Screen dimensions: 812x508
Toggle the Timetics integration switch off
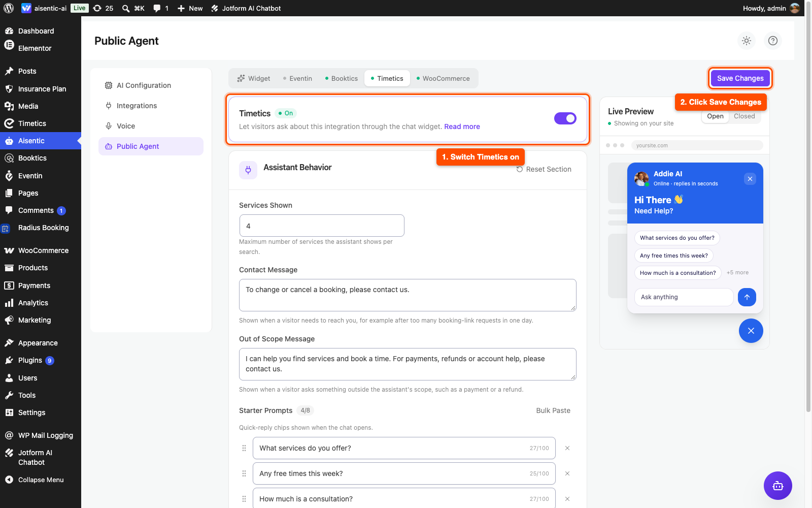point(565,118)
